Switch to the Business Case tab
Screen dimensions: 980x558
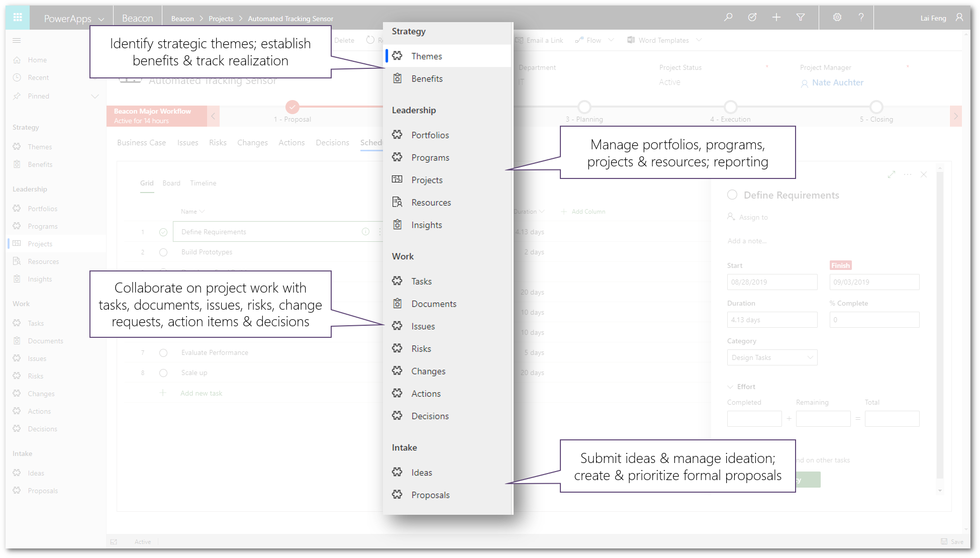141,143
